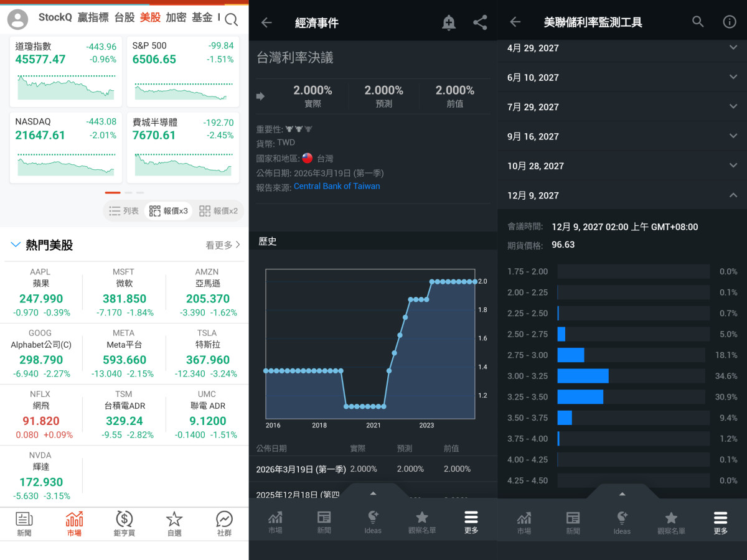747x560 pixels.
Task: Share the Taiwan interest rate event
Action: pos(480,23)
